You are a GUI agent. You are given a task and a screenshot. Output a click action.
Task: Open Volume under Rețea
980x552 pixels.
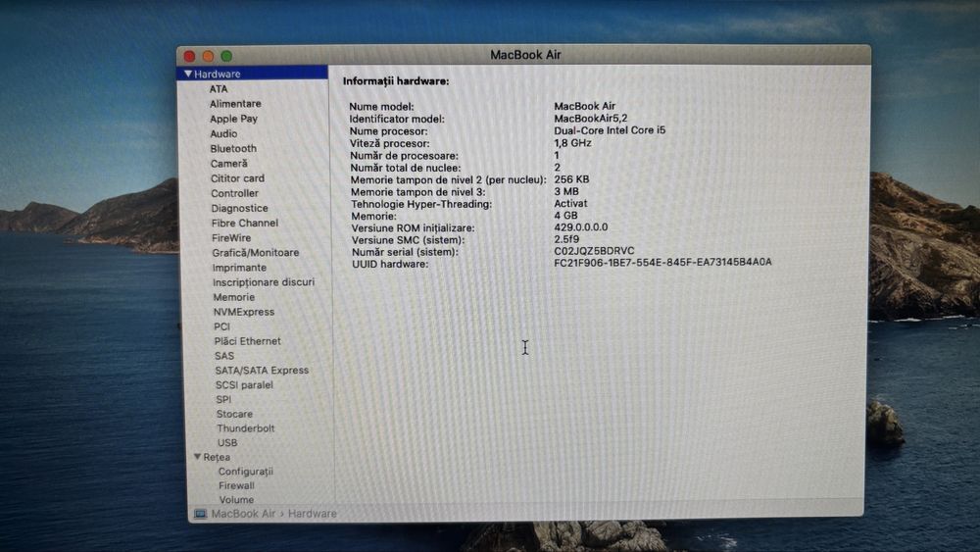[x=236, y=500]
